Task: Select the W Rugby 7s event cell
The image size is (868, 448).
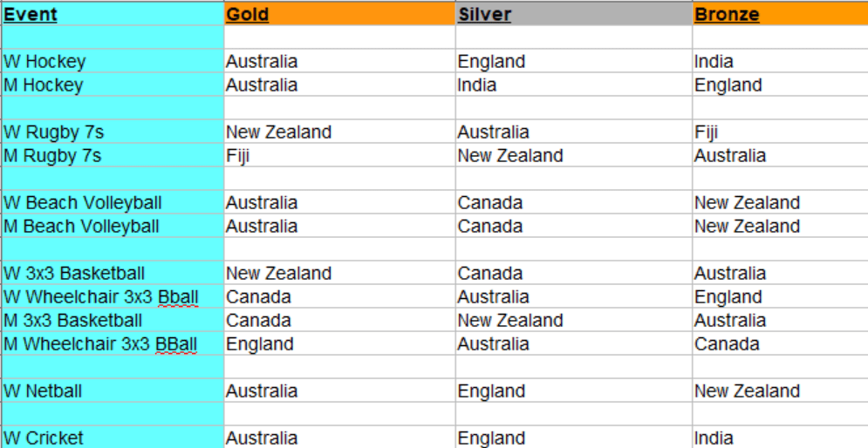Action: click(112, 132)
